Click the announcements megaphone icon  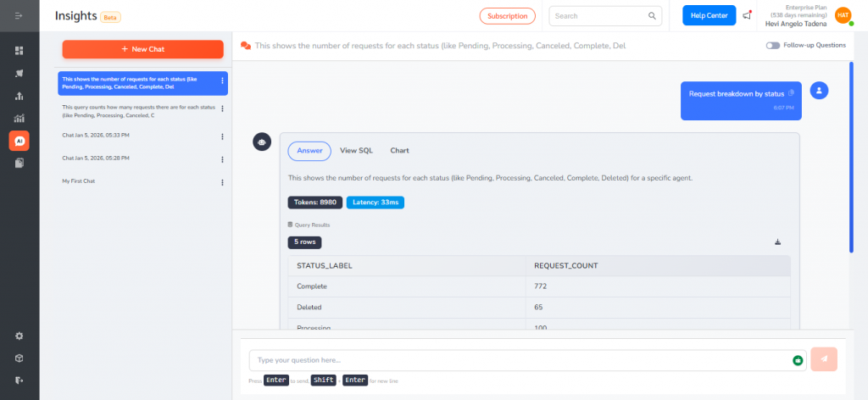pyautogui.click(x=747, y=15)
